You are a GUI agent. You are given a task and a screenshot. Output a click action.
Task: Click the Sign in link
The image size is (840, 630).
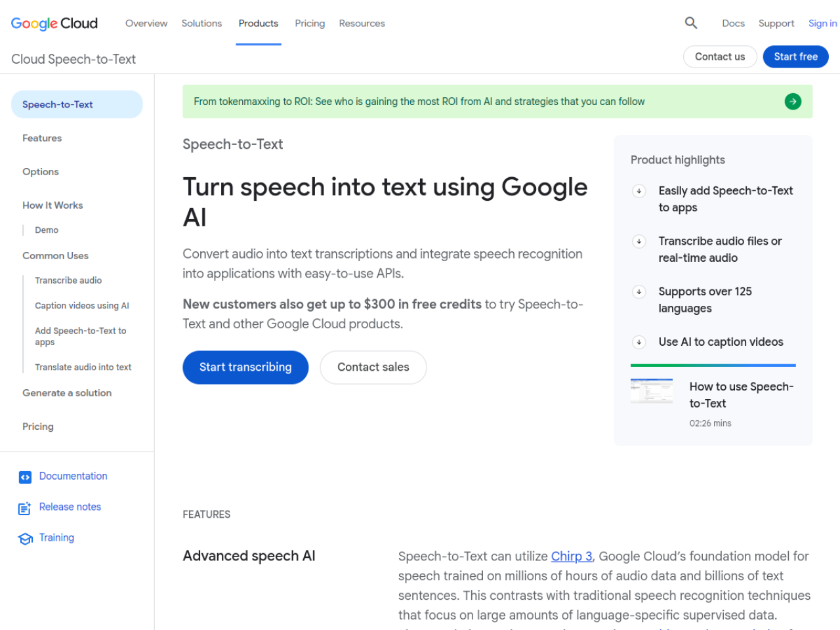click(x=822, y=23)
